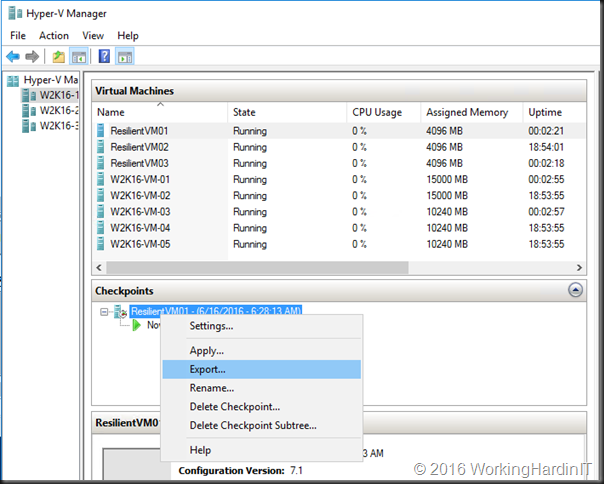Click the W2K16-VM-01 row VM icon
This screenshot has height=484, width=604.
tap(101, 179)
